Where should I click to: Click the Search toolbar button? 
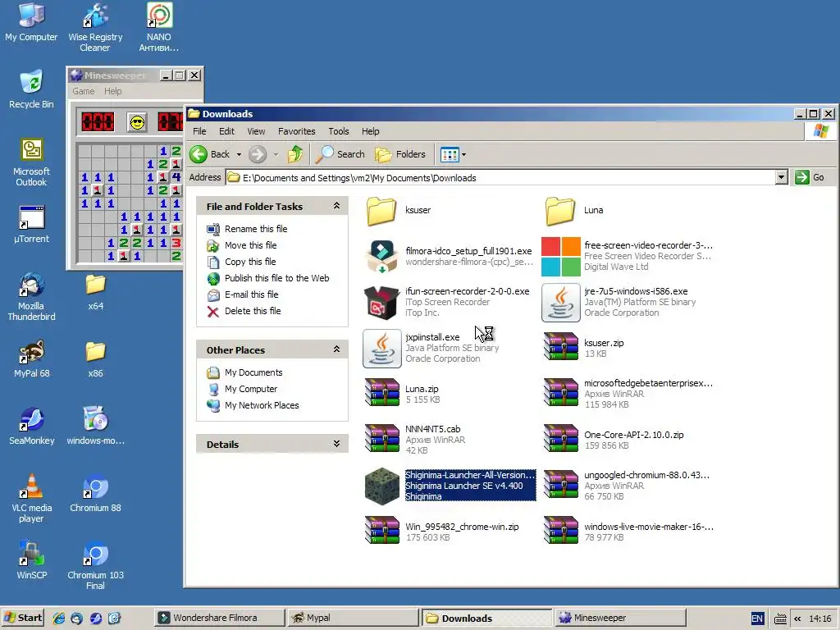pos(340,154)
